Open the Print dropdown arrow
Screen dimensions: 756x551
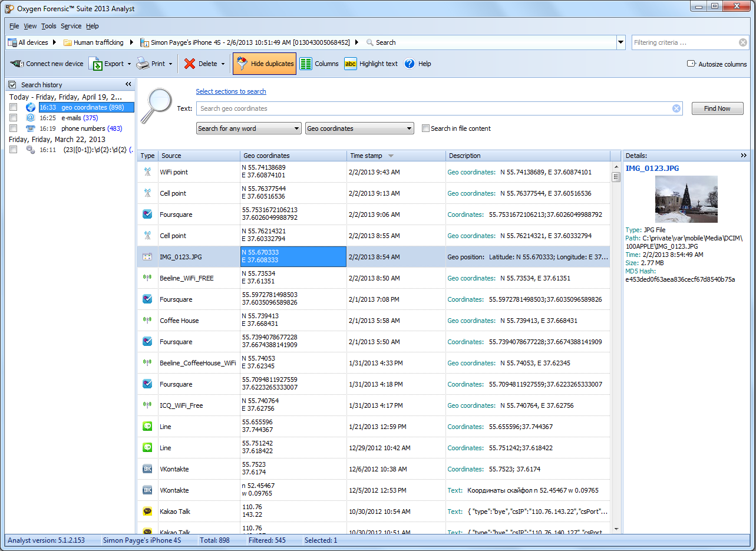click(x=170, y=64)
